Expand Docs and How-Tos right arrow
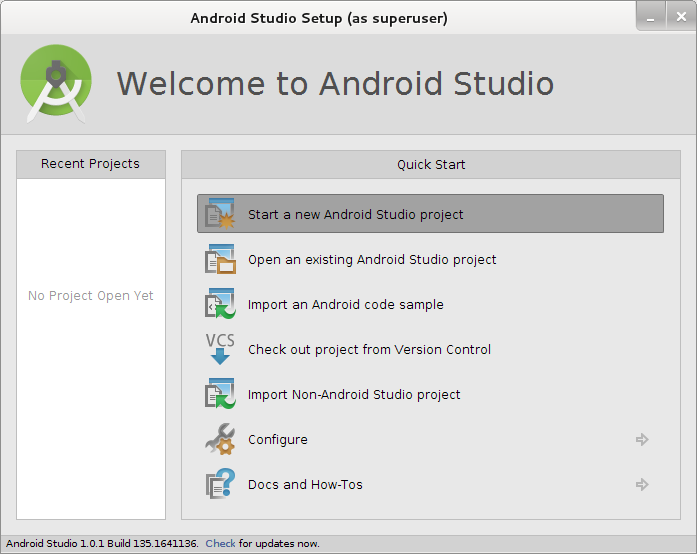Screen dimensions: 697x554 (x=642, y=484)
